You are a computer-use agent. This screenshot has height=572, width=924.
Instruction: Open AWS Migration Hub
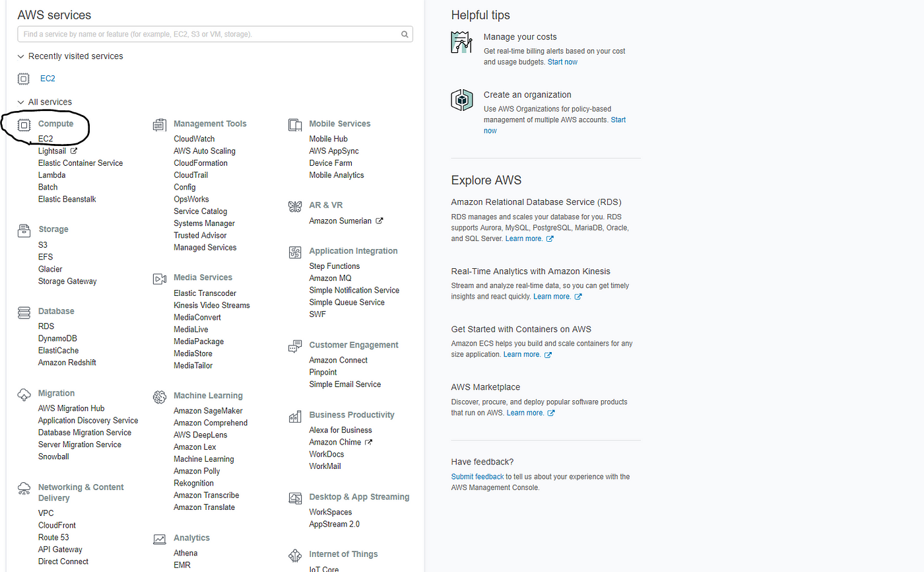click(x=71, y=408)
